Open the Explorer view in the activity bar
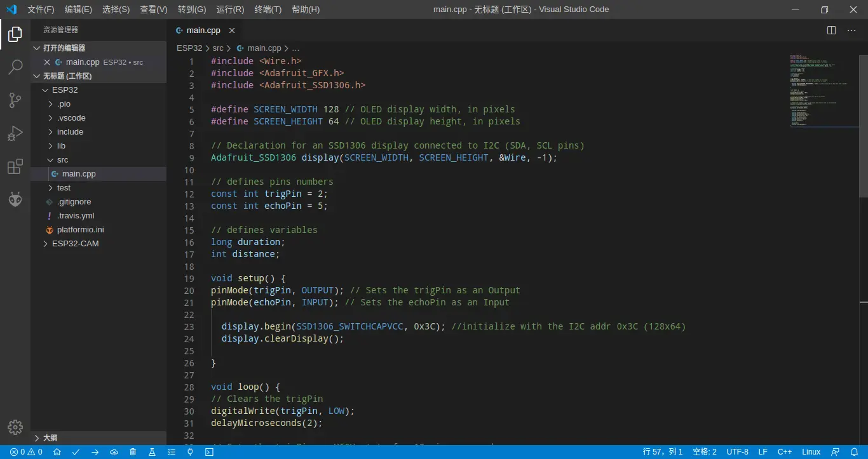868x459 pixels. click(15, 34)
